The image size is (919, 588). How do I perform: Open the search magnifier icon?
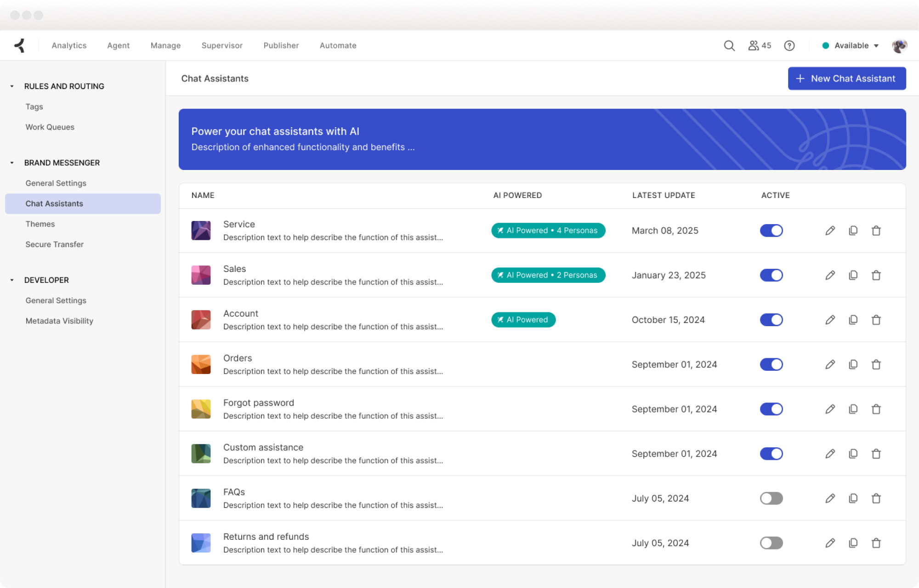729,45
